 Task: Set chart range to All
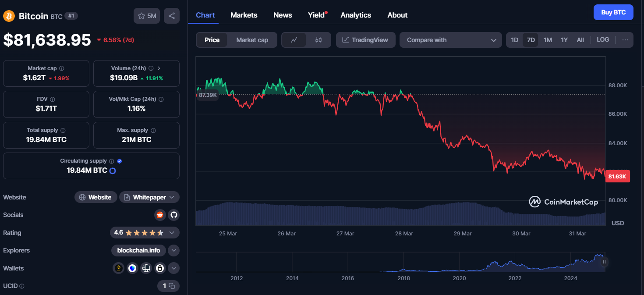tap(580, 40)
